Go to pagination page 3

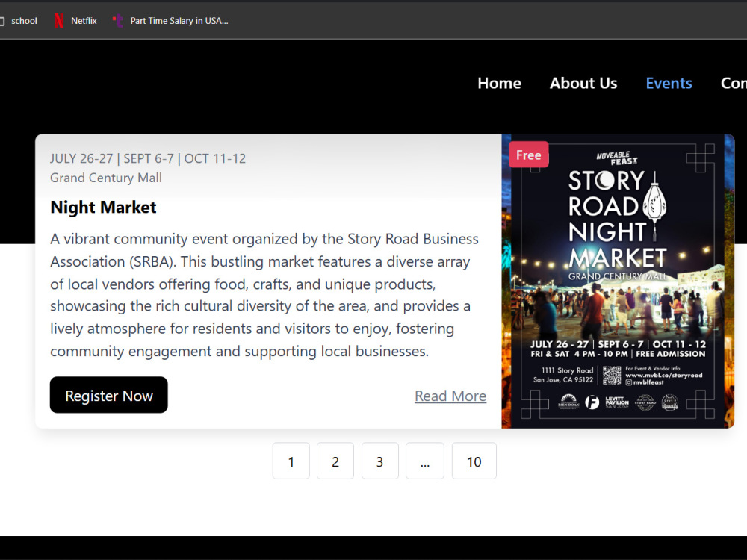tap(379, 461)
